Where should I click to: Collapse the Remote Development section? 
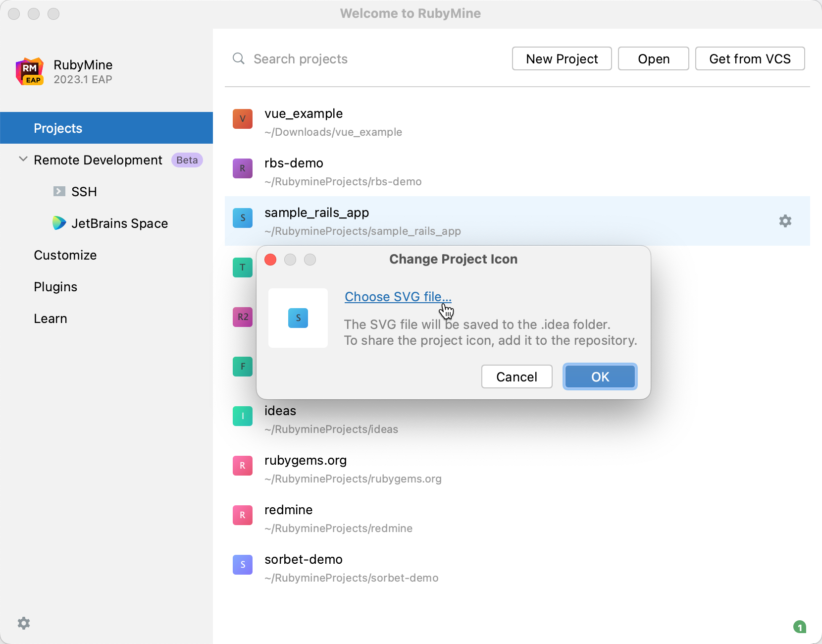(23, 160)
